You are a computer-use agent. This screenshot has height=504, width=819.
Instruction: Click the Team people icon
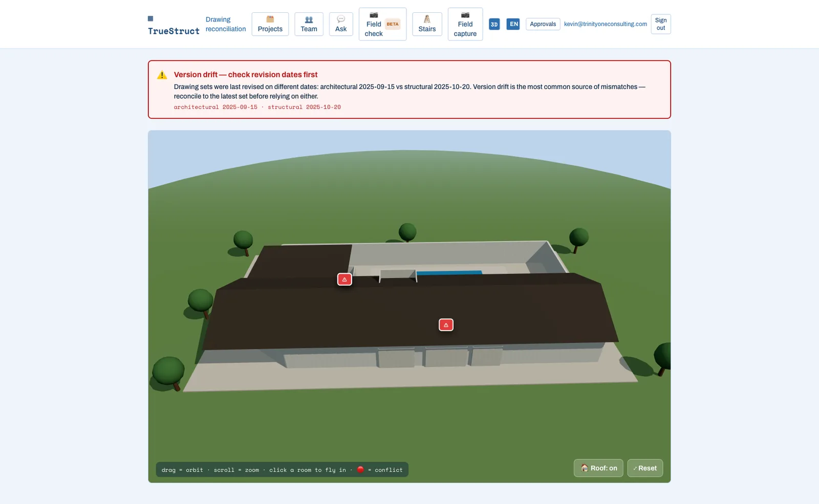point(309,19)
